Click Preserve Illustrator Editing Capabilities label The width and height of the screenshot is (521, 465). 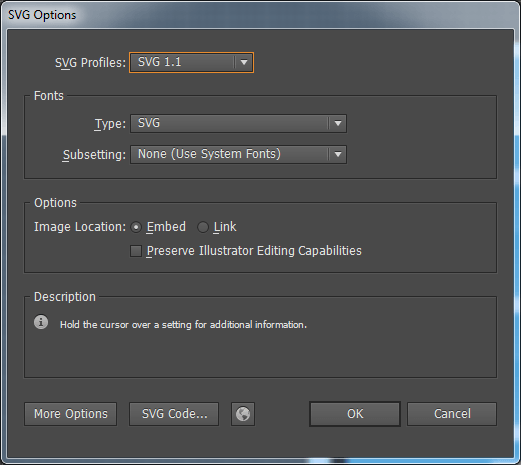pos(254,251)
